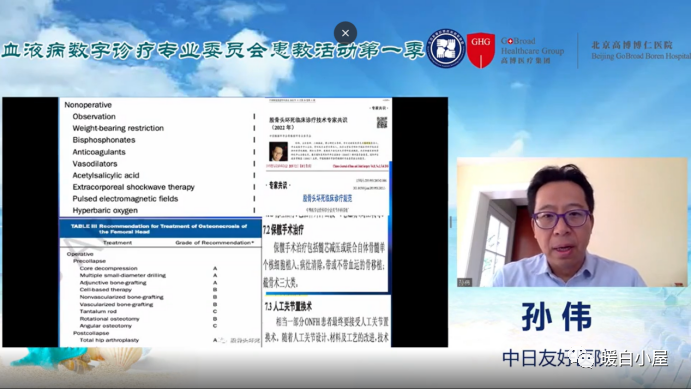Screen dimensions: 691x389
Task: Click the 'Grade of Recommendation' column header
Action: 215,243
